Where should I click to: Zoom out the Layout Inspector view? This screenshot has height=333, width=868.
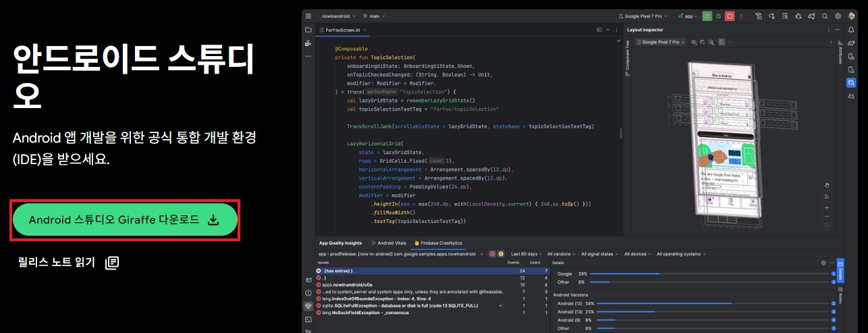828,217
